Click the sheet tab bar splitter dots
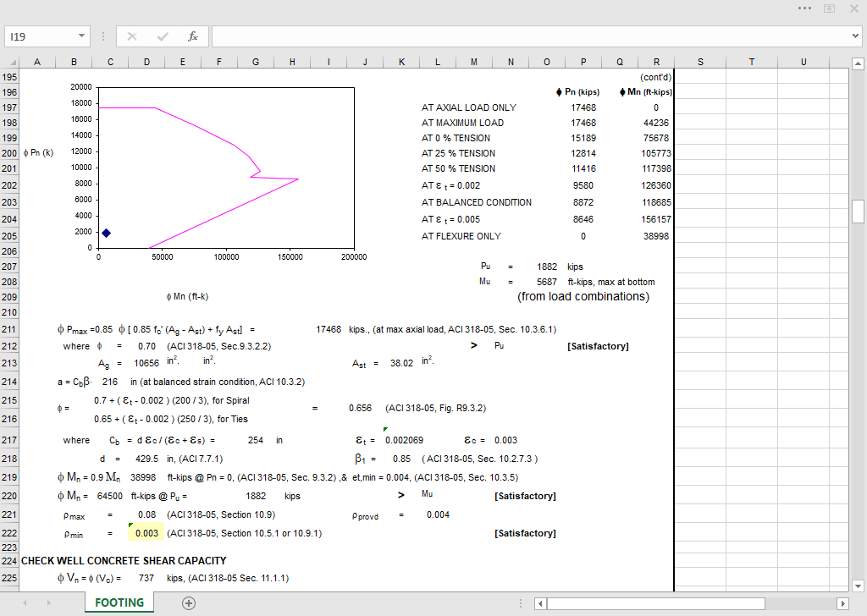This screenshot has height=616, width=867. (x=521, y=603)
